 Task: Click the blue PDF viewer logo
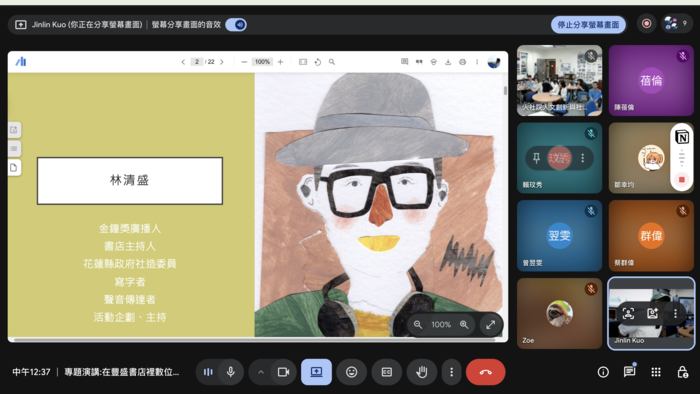[x=21, y=62]
